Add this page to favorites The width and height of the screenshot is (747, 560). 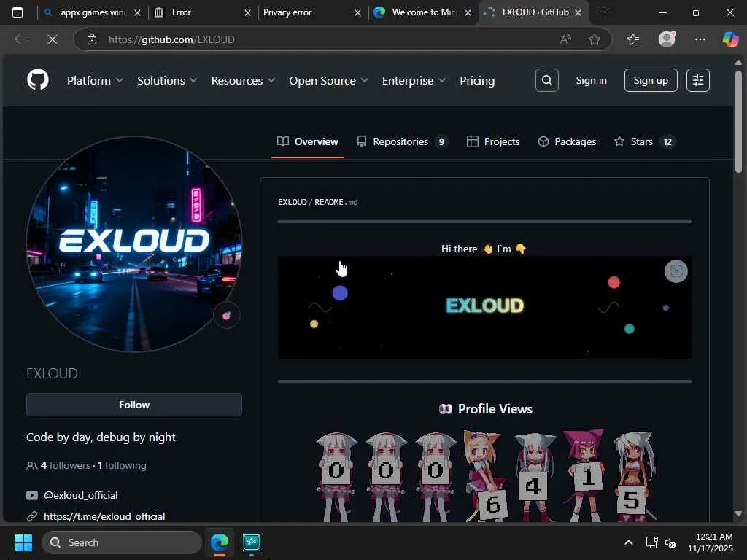coord(594,39)
